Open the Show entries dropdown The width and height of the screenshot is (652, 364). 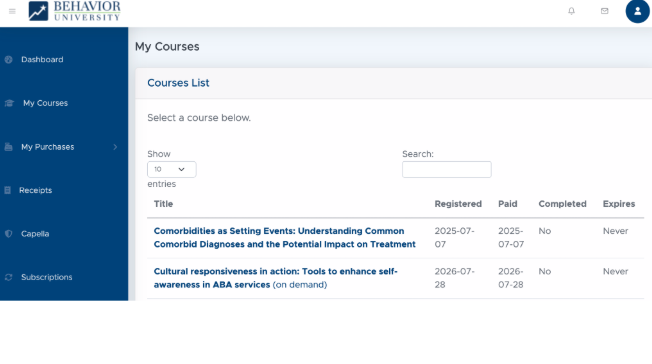[x=172, y=169]
